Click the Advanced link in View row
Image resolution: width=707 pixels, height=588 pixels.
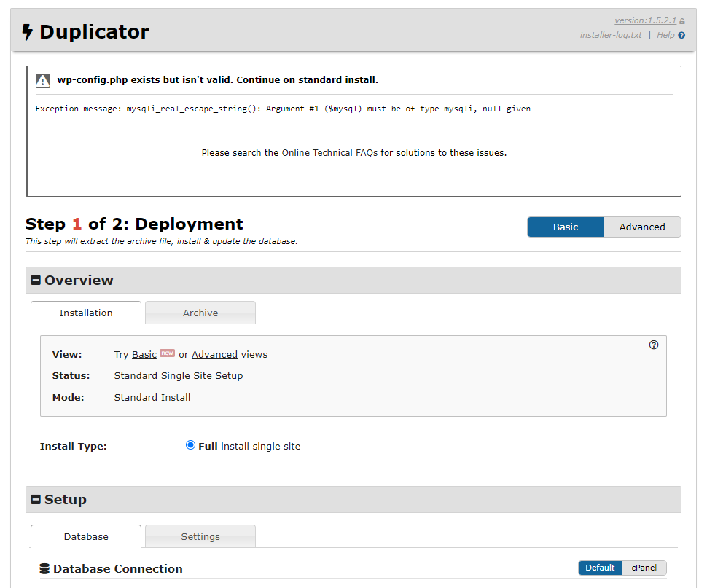tap(214, 355)
